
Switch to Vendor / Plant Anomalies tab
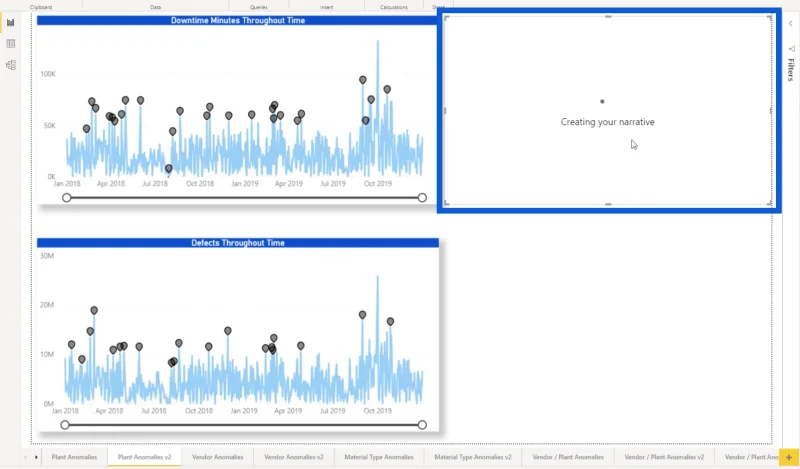click(568, 457)
